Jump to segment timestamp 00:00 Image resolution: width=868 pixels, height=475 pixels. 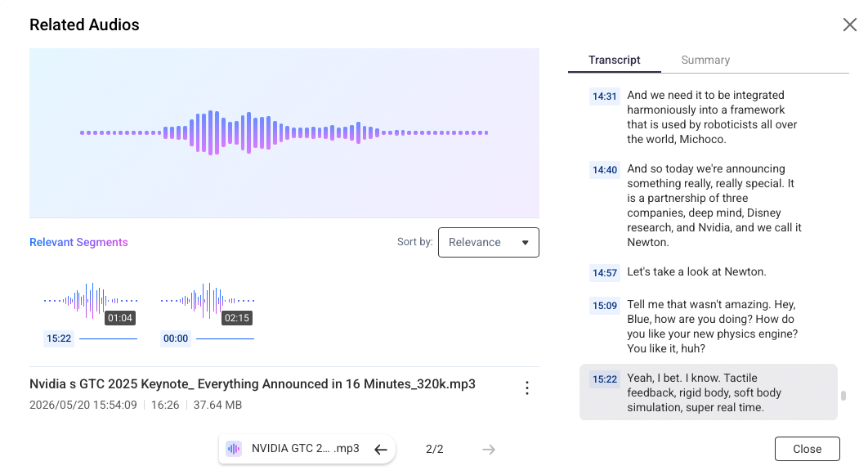[176, 338]
